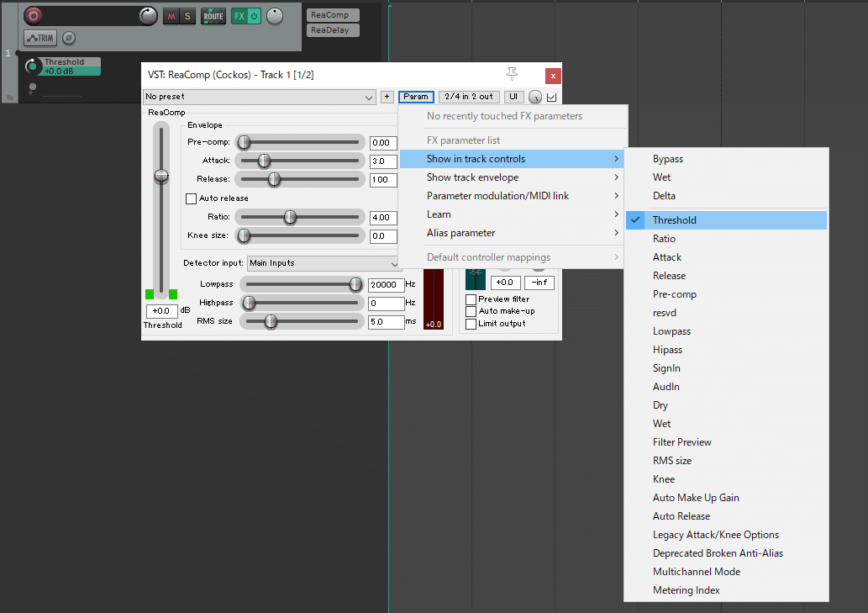The height and width of the screenshot is (613, 868).
Task: Click the track pan knob
Action: point(275,16)
